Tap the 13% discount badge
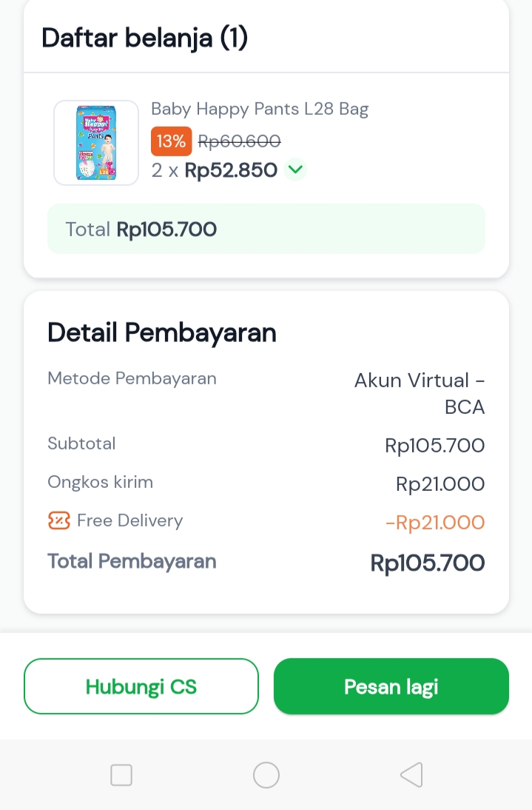Viewport: 532px width, 810px height. coord(171,141)
